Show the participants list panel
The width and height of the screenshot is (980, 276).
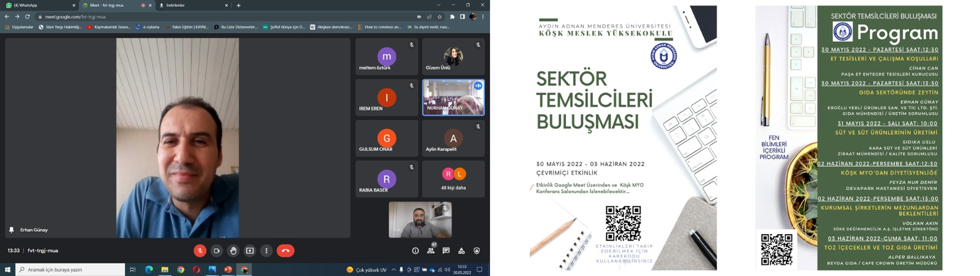(x=431, y=251)
